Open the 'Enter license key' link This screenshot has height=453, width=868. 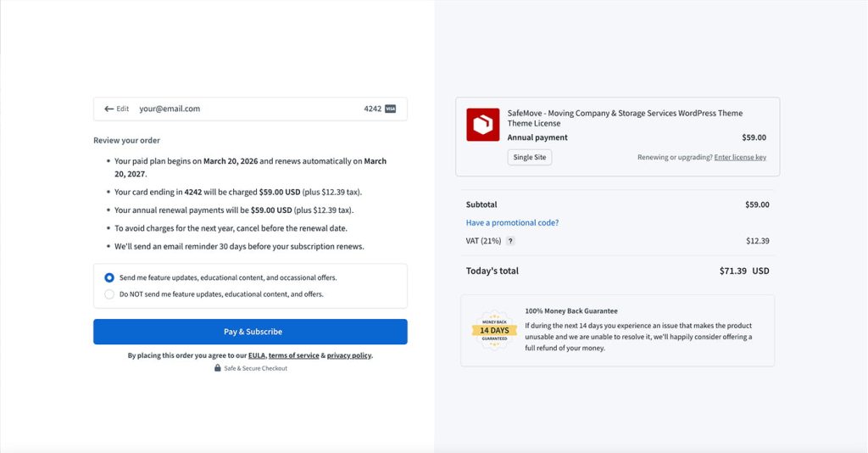tap(740, 157)
